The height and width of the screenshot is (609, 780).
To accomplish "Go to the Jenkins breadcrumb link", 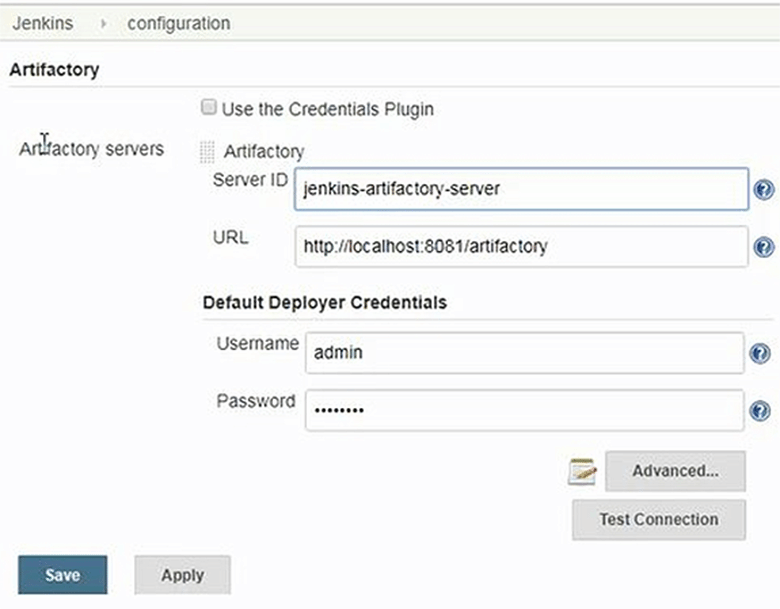I will [x=43, y=23].
